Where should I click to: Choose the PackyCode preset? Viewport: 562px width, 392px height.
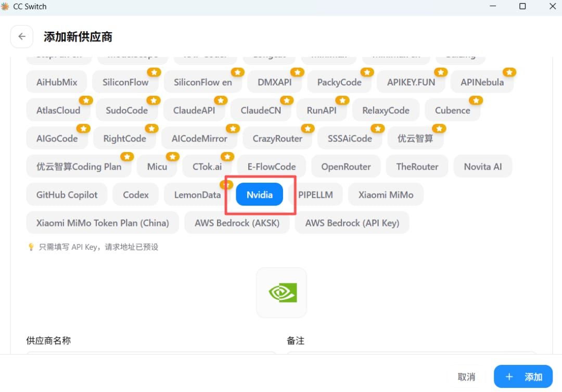tap(339, 82)
